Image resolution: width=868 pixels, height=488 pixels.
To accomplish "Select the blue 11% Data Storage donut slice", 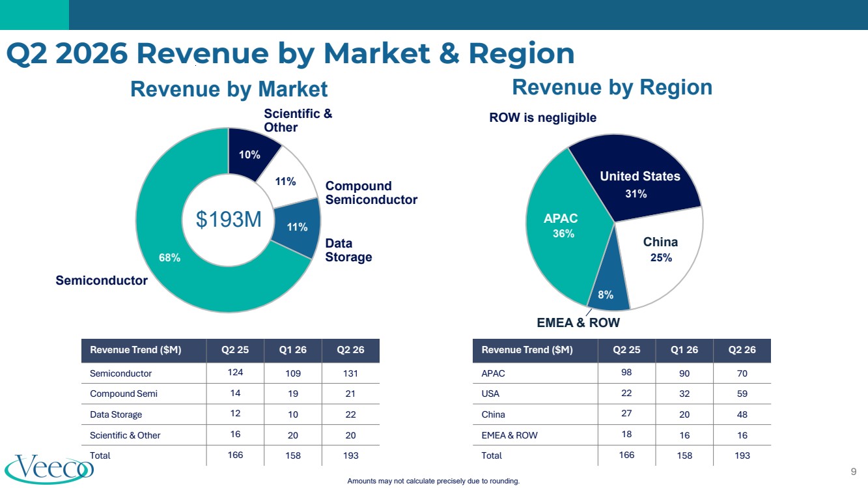I will pyautogui.click(x=296, y=227).
